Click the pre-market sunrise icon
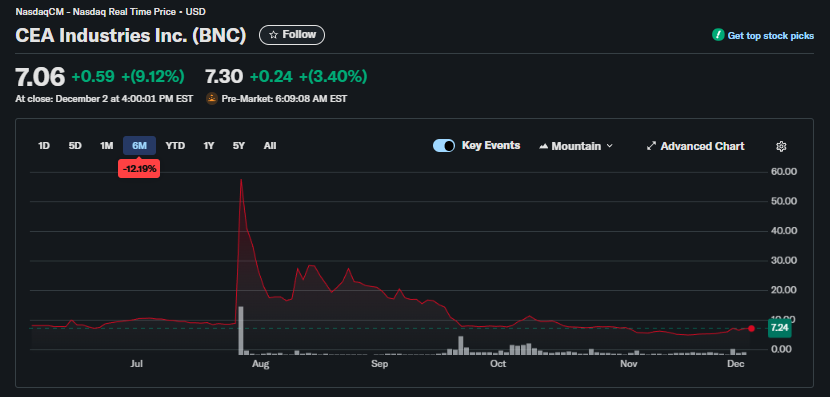This screenshot has height=397, width=830. point(212,98)
